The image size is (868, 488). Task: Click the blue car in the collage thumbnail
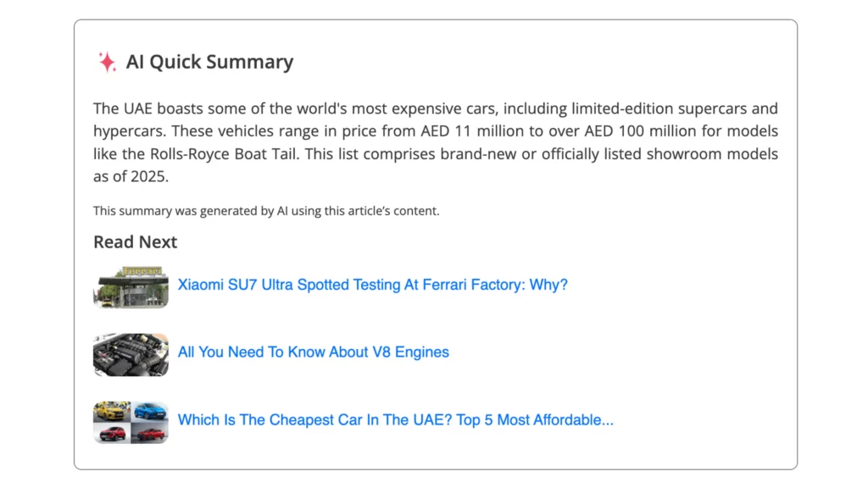pyautogui.click(x=149, y=411)
